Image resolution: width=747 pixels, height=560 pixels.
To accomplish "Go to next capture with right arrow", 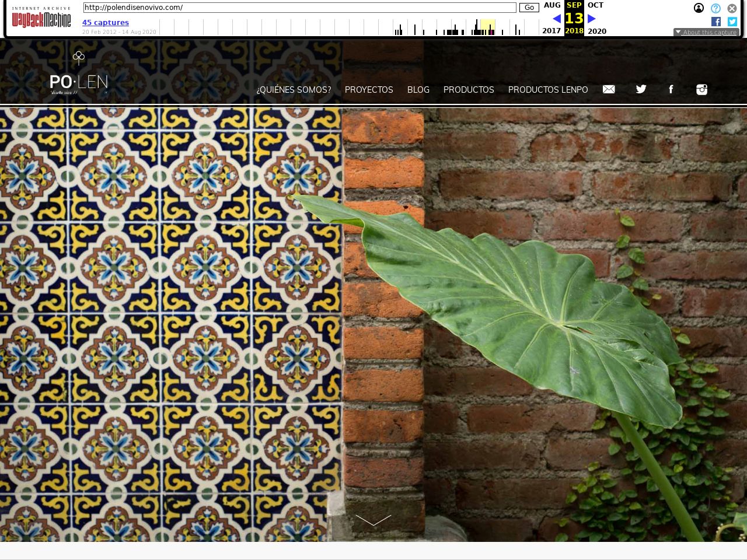I will (x=591, y=19).
